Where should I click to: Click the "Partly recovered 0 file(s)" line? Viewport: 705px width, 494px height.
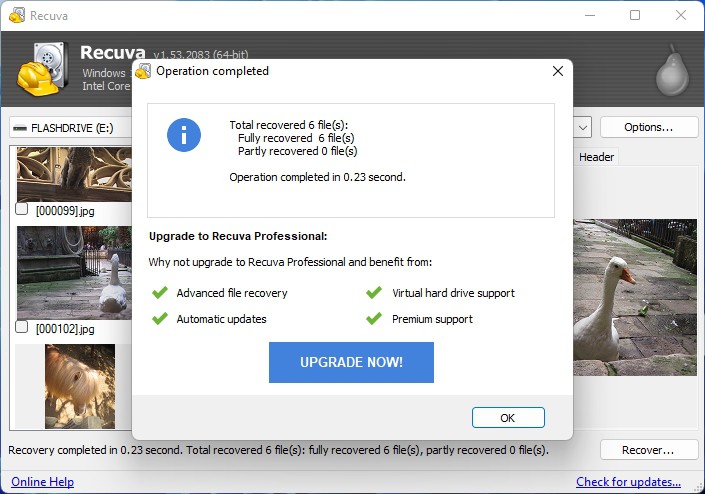(297, 151)
